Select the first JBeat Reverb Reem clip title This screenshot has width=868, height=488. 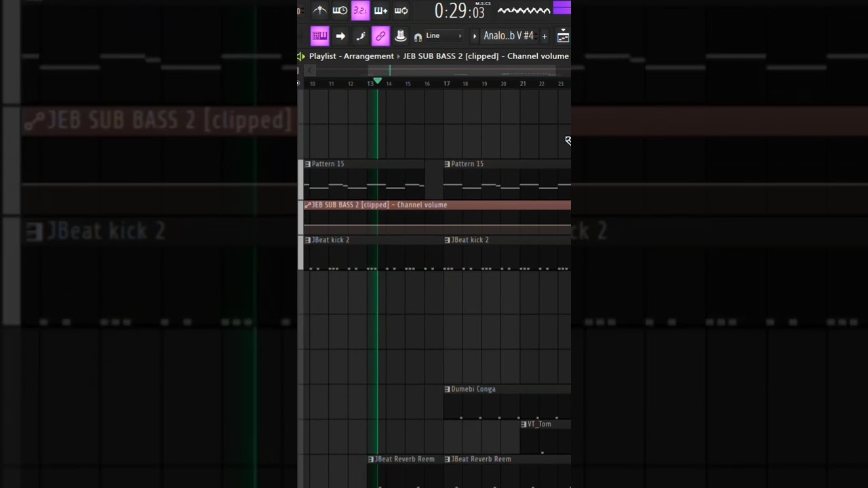(x=405, y=459)
